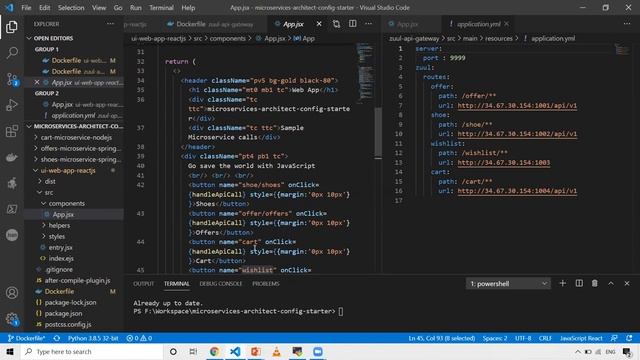Viewport: 640px width, 360px height.
Task: Click the UTF-8 encoding status item
Action: [x=523, y=338]
